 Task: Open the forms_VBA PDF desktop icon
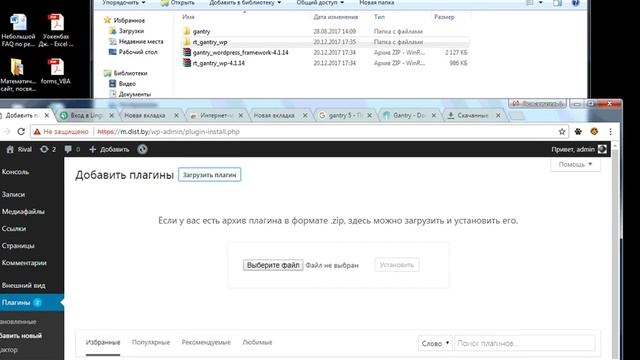click(56, 71)
